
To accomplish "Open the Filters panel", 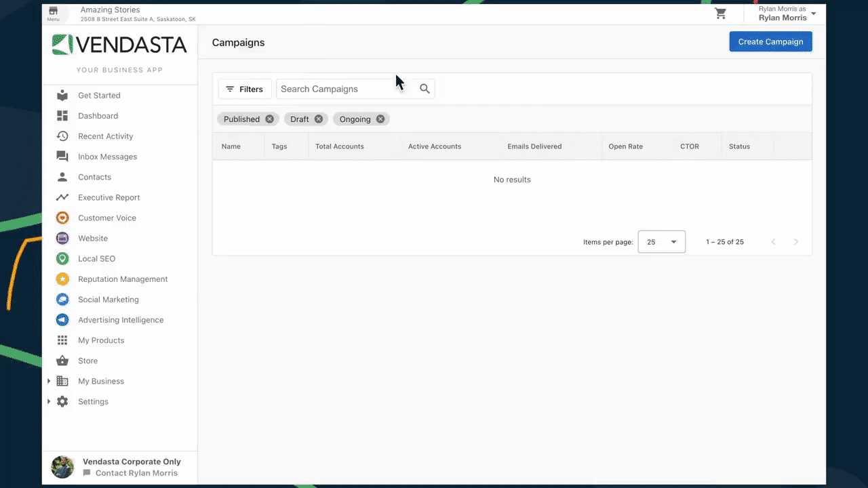I will (x=244, y=89).
